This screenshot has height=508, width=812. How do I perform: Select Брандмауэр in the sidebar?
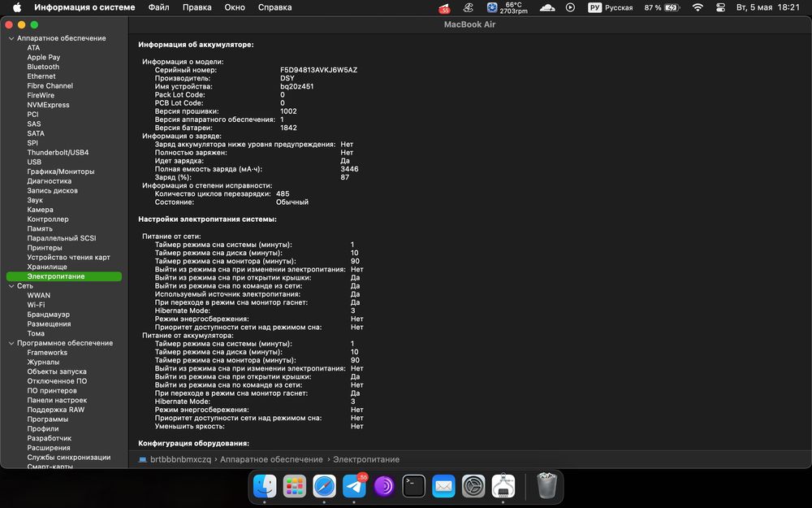48,315
